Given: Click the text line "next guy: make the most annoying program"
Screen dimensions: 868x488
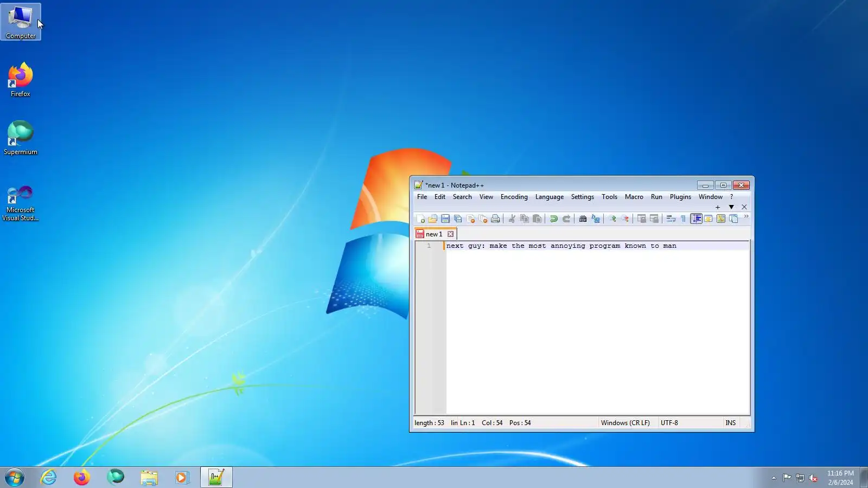Looking at the screenshot, I should pyautogui.click(x=533, y=246).
